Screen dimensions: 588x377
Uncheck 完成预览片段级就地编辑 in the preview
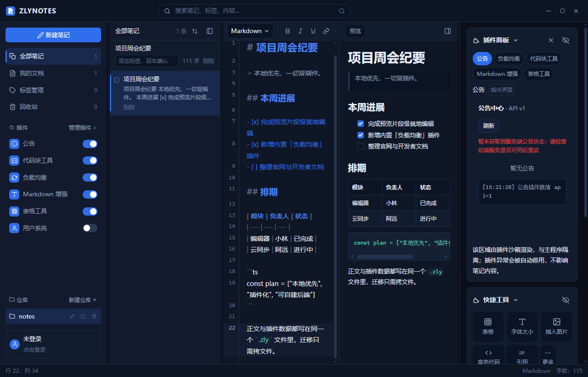[361, 124]
